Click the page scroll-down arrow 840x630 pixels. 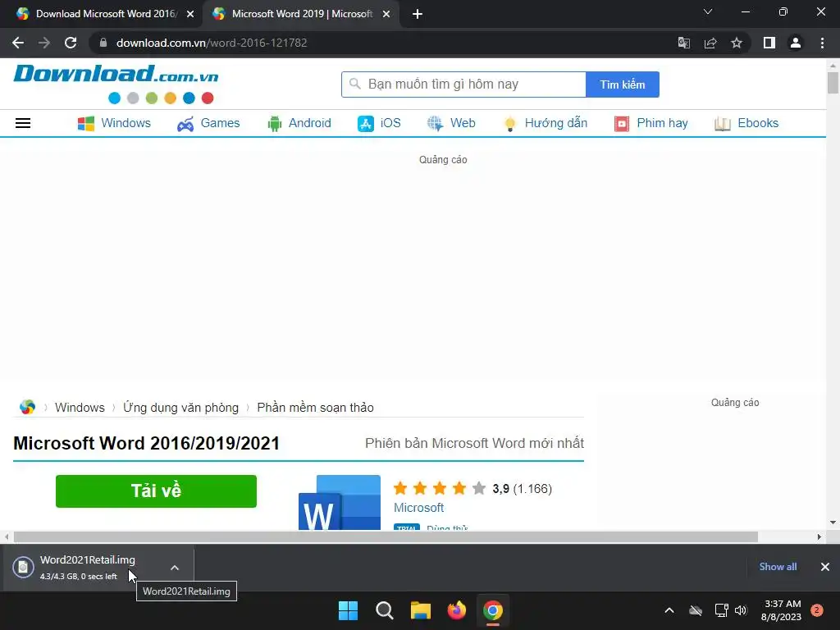(833, 523)
